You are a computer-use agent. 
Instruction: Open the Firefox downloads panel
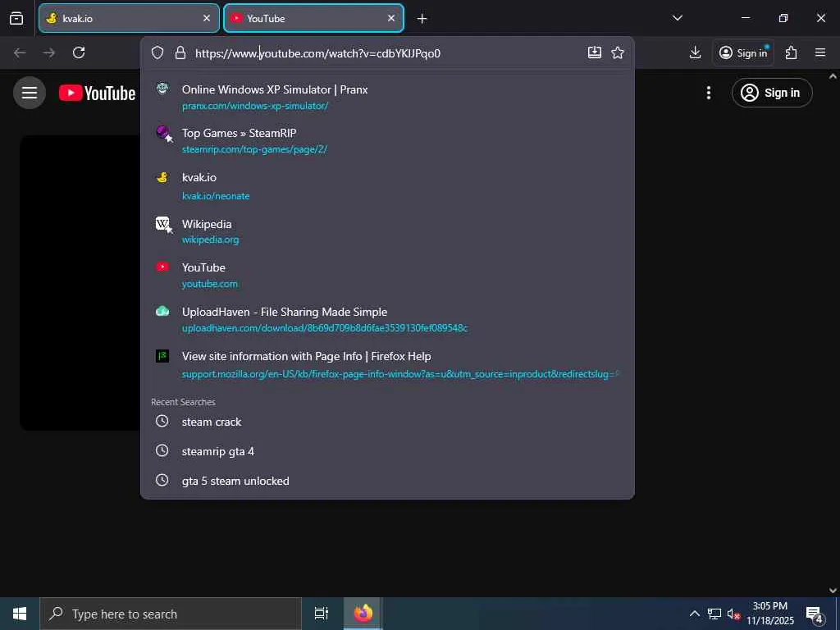(696, 52)
